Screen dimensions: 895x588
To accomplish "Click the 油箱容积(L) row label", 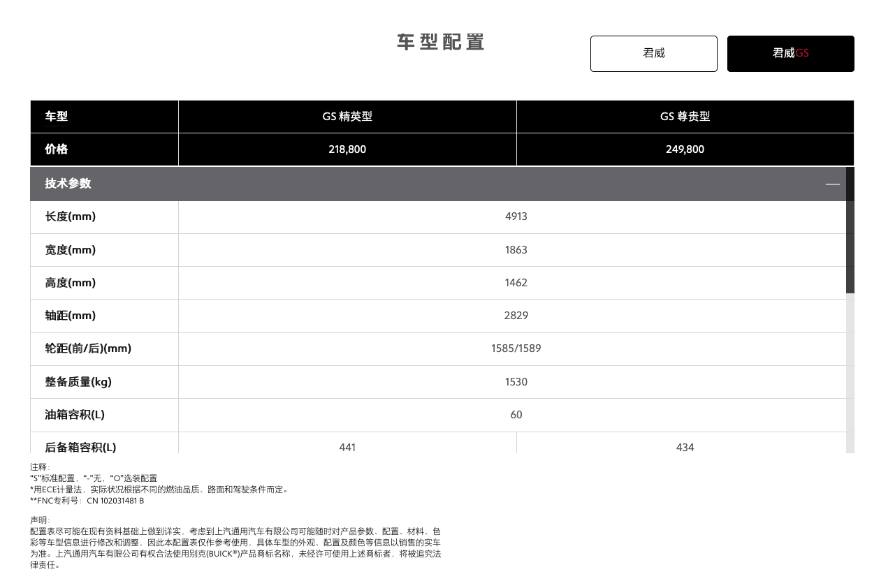I will coord(75,415).
